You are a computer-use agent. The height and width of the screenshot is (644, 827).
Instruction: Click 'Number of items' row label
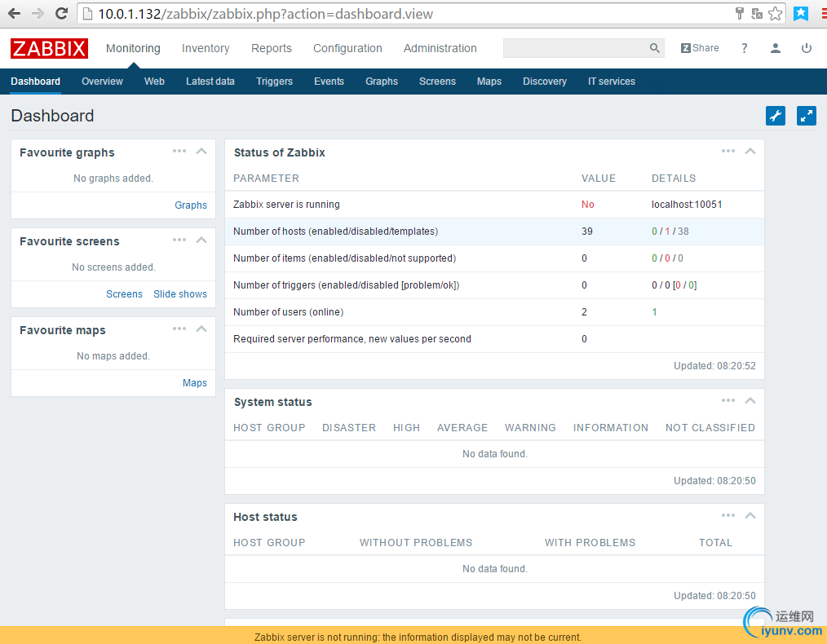pos(345,258)
